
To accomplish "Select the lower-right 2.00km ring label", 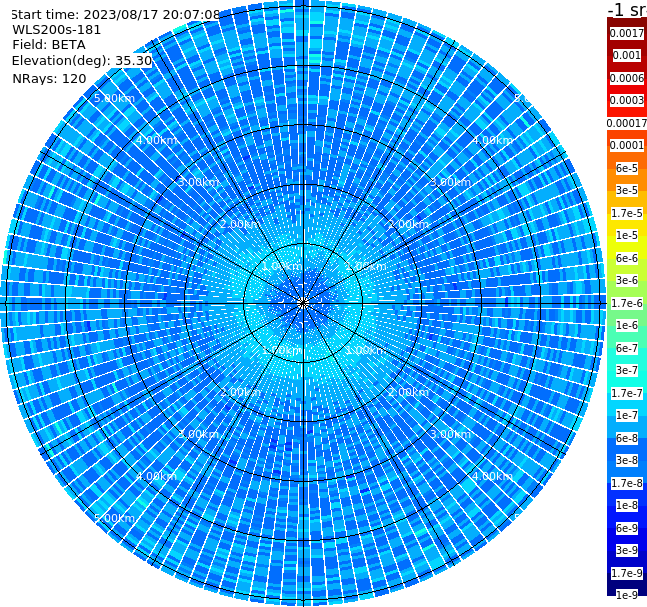I will (409, 392).
